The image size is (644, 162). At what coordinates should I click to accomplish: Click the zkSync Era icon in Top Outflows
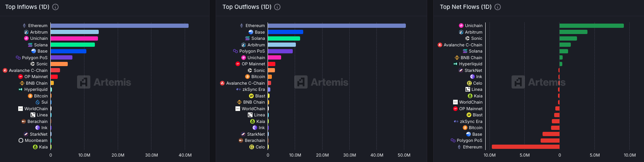pos(239,89)
